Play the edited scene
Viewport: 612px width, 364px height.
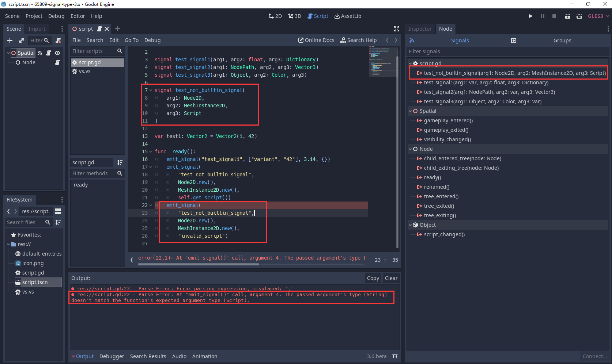click(567, 16)
